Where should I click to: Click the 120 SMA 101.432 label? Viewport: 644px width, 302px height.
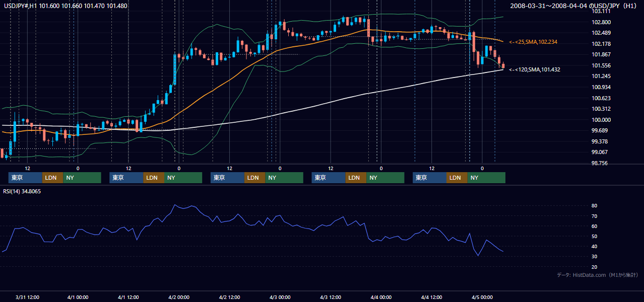tap(535, 69)
